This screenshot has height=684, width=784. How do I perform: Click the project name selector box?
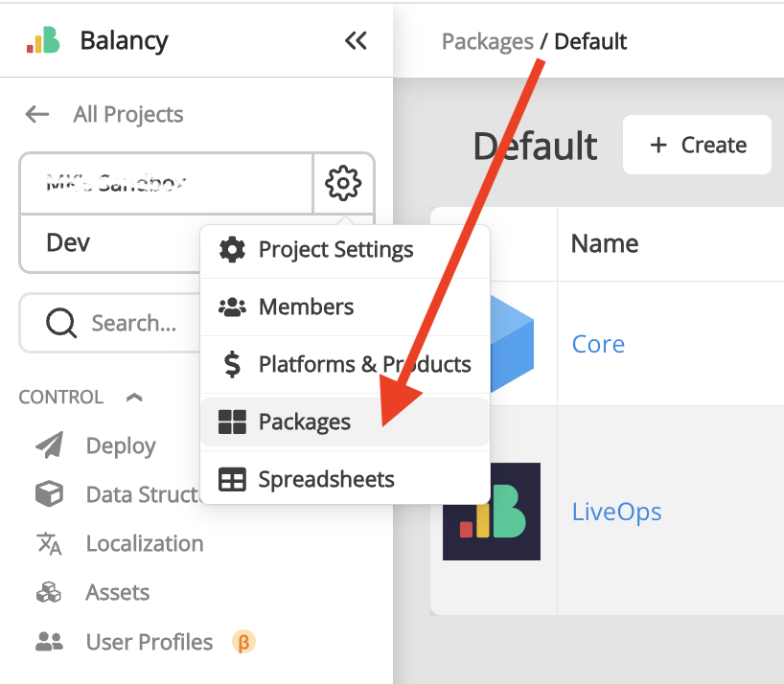tap(166, 183)
